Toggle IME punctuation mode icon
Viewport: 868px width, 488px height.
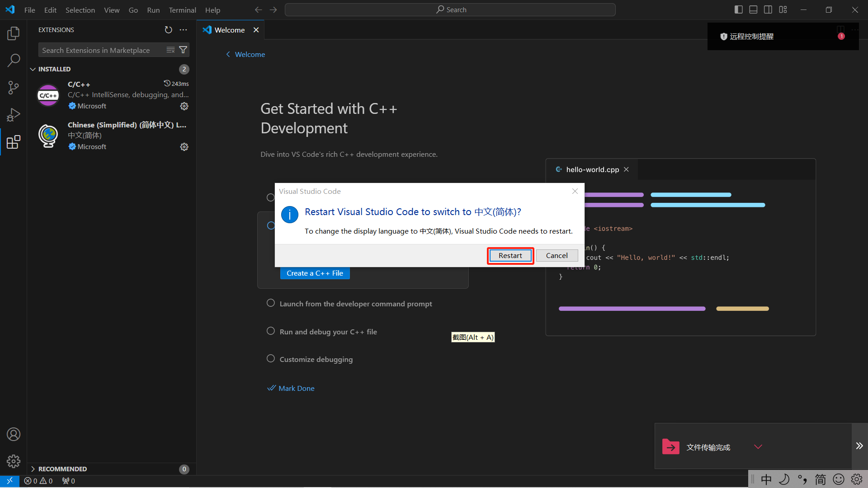click(802, 479)
